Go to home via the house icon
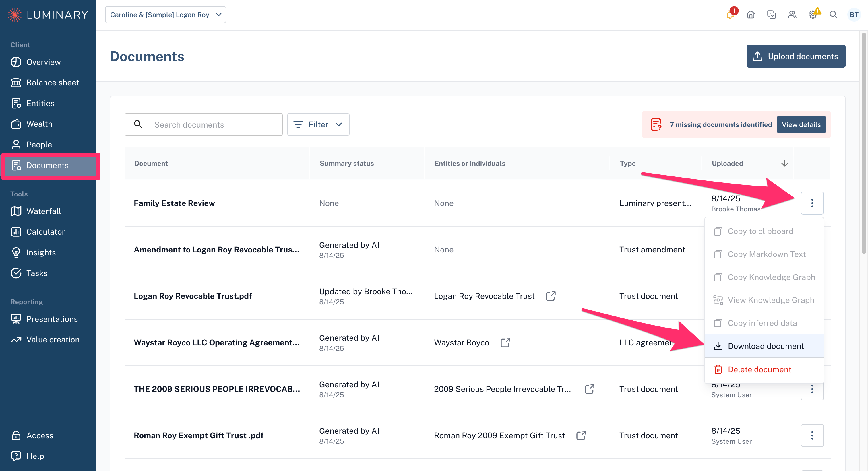The height and width of the screenshot is (471, 868). pos(751,15)
